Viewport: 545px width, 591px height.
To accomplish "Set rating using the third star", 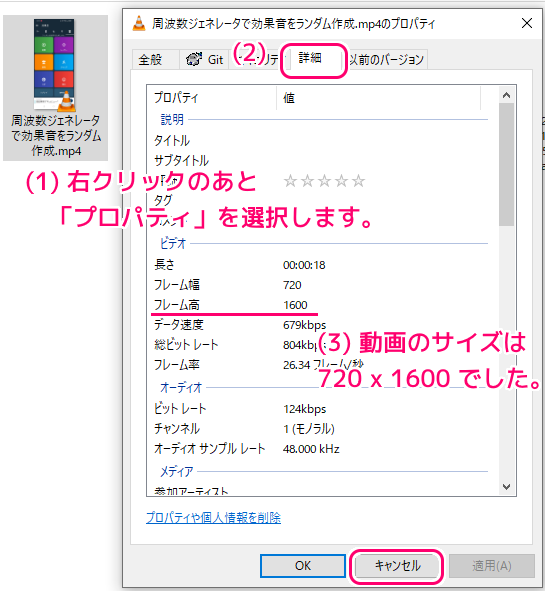I will click(x=325, y=181).
